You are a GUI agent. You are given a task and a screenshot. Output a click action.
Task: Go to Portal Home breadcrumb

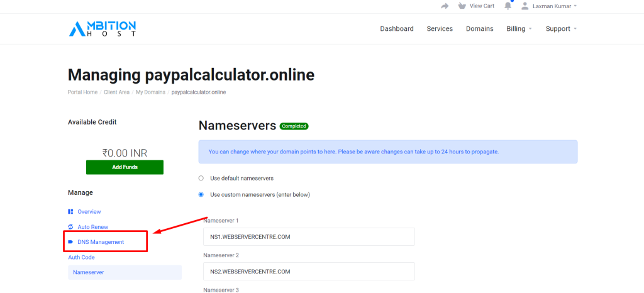(x=82, y=92)
